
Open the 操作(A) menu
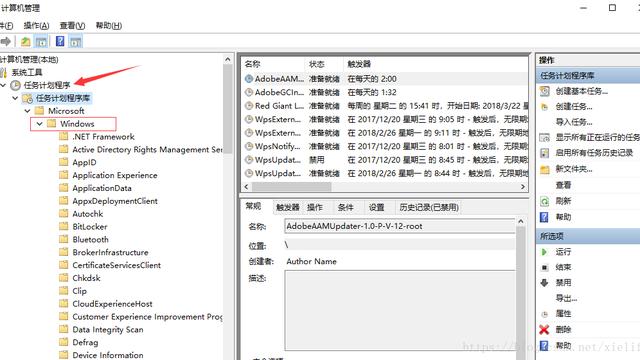(x=36, y=26)
